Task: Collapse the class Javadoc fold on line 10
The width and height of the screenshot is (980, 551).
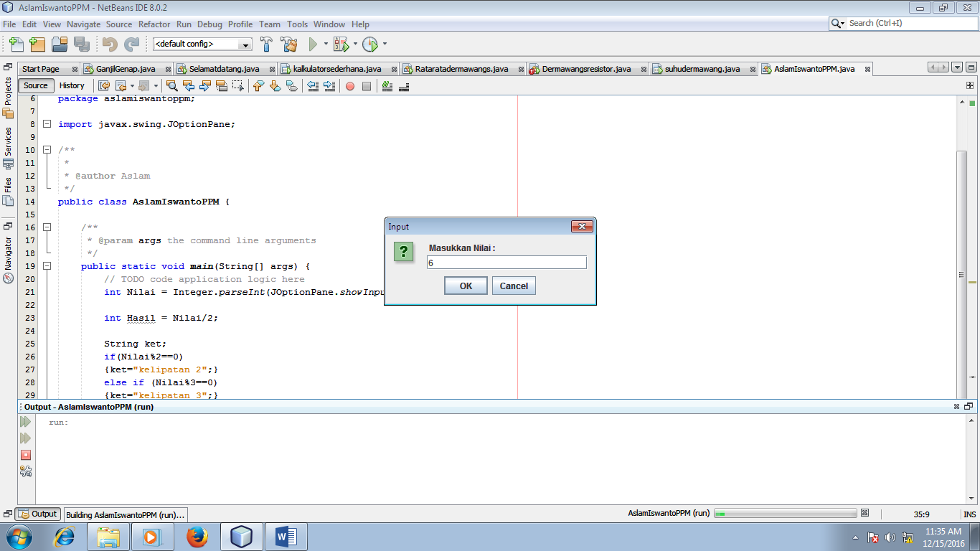Action: point(47,150)
